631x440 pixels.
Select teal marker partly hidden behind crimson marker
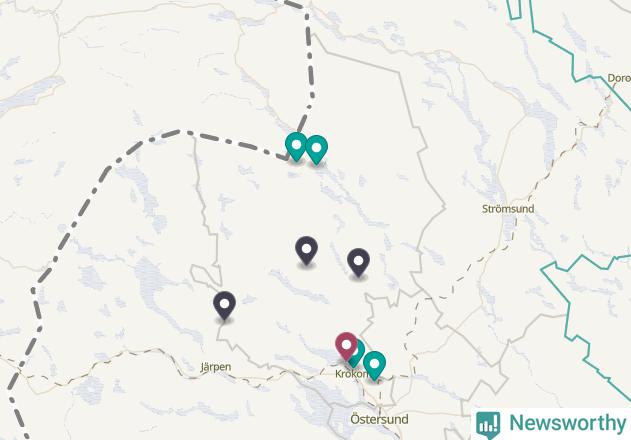pos(359,353)
